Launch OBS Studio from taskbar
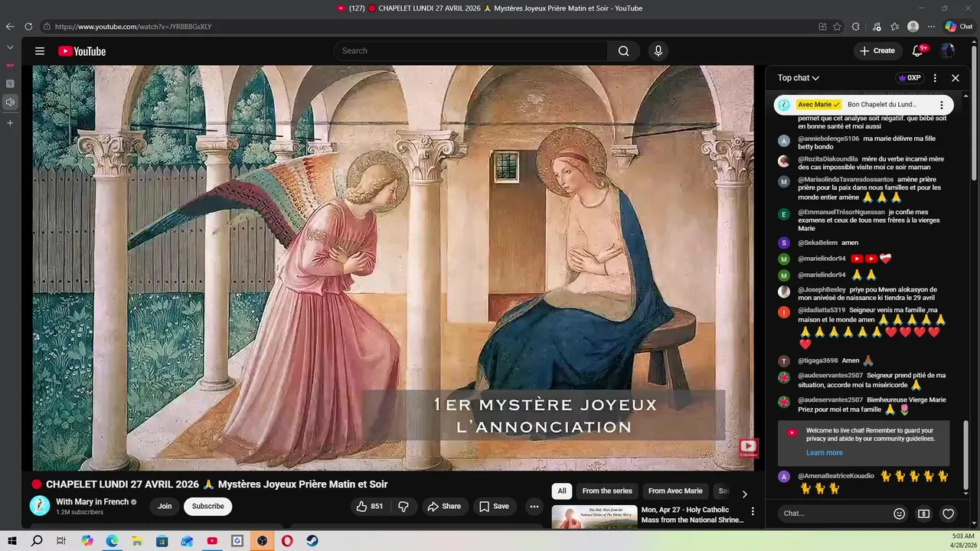This screenshot has width=980, height=551. point(263,541)
